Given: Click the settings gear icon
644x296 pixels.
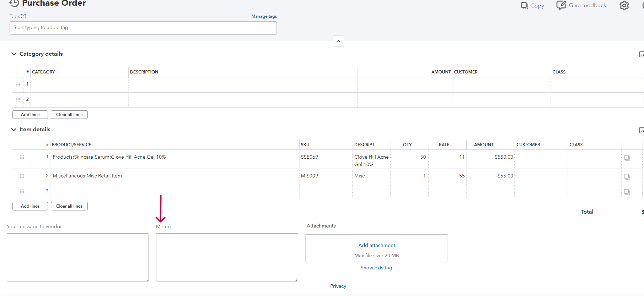Looking at the screenshot, I should click(624, 6).
